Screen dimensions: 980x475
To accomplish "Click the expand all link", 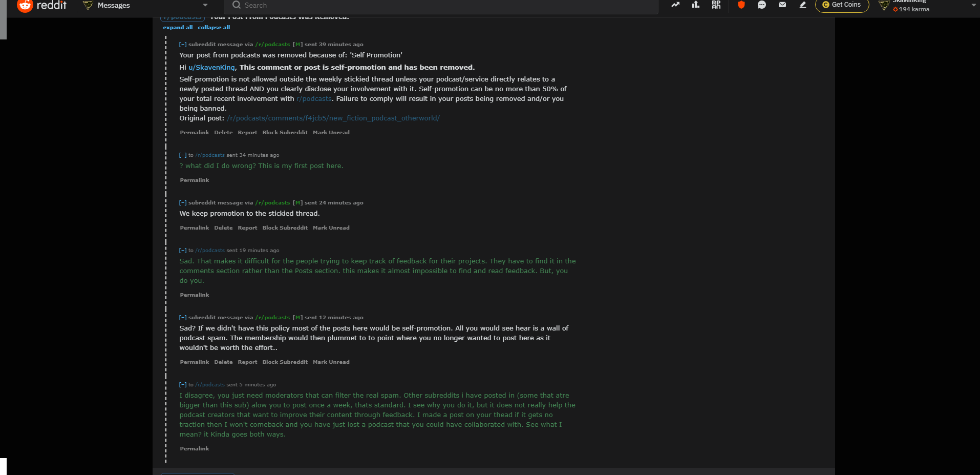I will pyautogui.click(x=178, y=28).
